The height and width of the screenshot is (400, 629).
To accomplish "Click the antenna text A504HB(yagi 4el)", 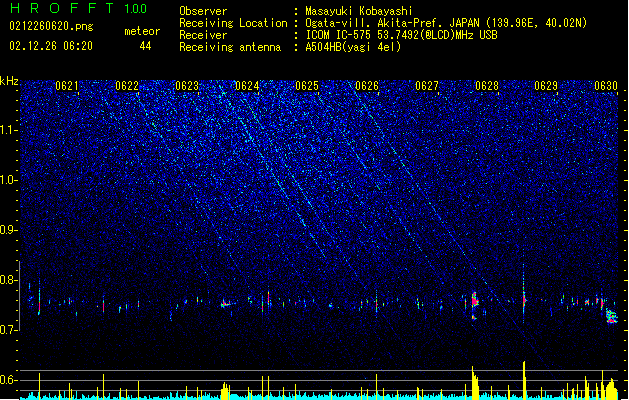I will point(353,47).
